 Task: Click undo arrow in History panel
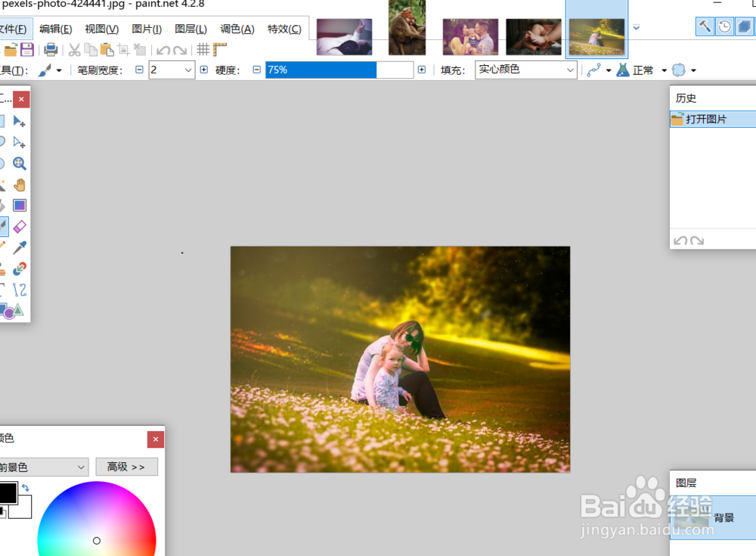(680, 241)
